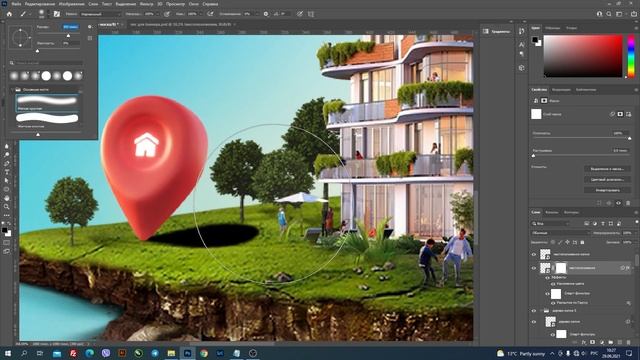Switch to the Каналы tab

point(551,212)
